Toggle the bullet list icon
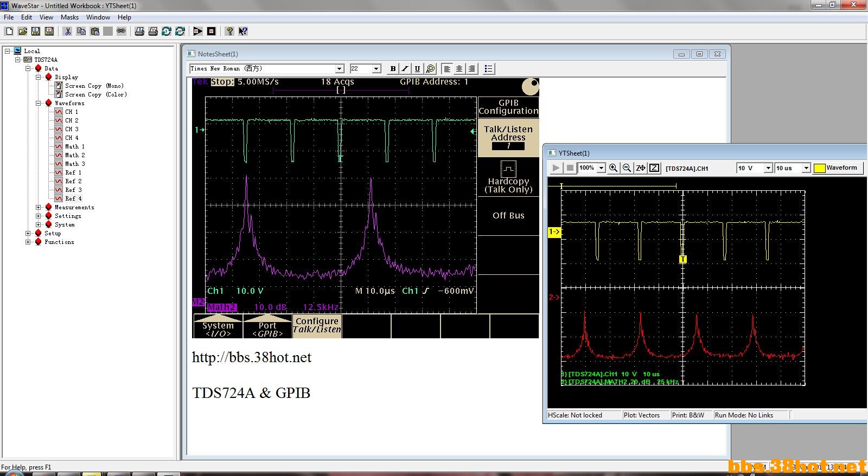 (488, 69)
